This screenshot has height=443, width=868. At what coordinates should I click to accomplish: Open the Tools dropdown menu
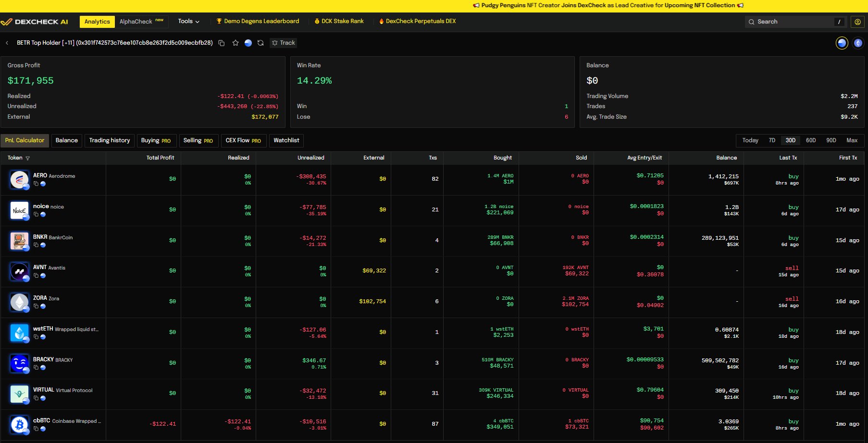[188, 21]
